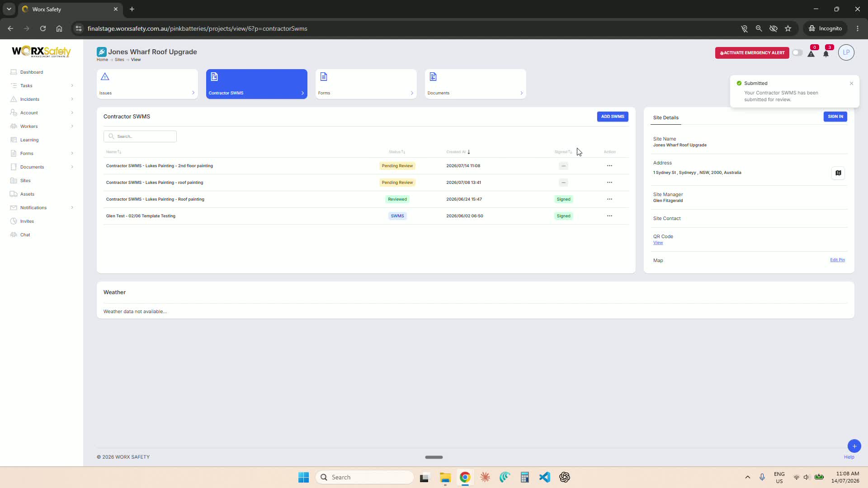Expand the Workers sidebar menu
Screen dimensions: 868x488
coord(42,126)
